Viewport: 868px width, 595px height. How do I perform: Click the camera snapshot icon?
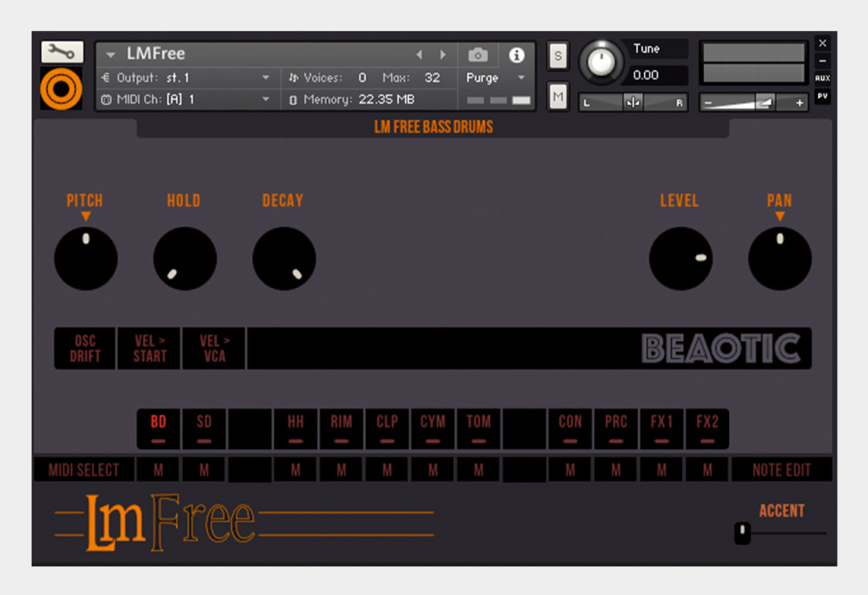(478, 54)
